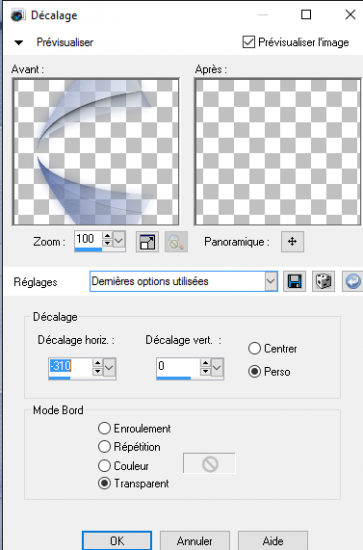Choose Enroulement edge mode
363x550 pixels.
click(x=104, y=428)
